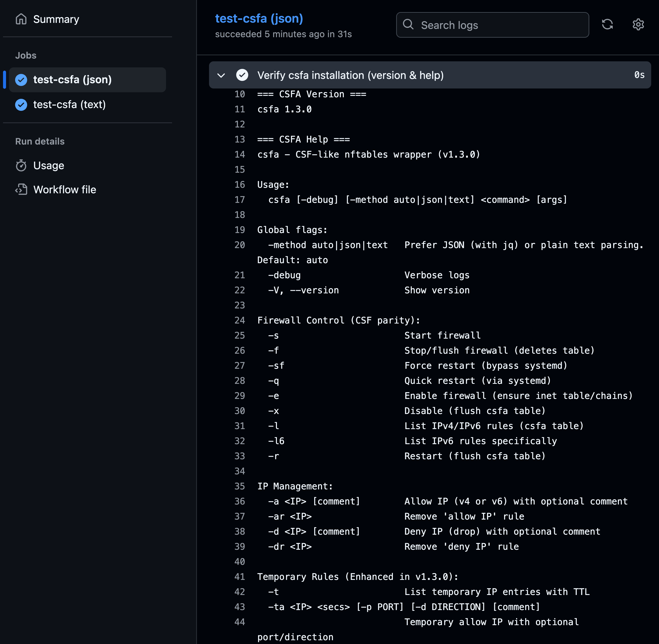Image resolution: width=659 pixels, height=644 pixels.
Task: Click the Usage stopwatch icon
Action: click(x=21, y=165)
